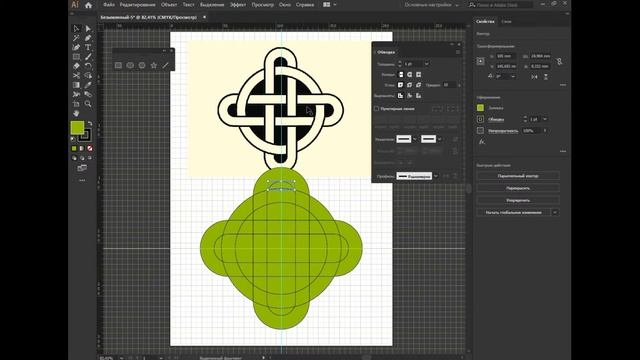Viewport: 640px width, 360px height.
Task: Open the Эффект menu
Action: 238,5
